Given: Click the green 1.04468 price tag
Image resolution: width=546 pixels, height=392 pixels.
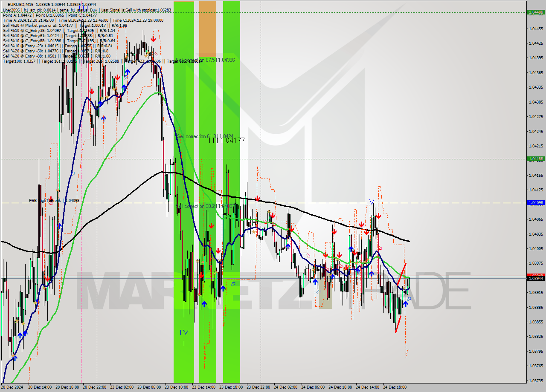Looking at the screenshot, I should [x=536, y=12].
